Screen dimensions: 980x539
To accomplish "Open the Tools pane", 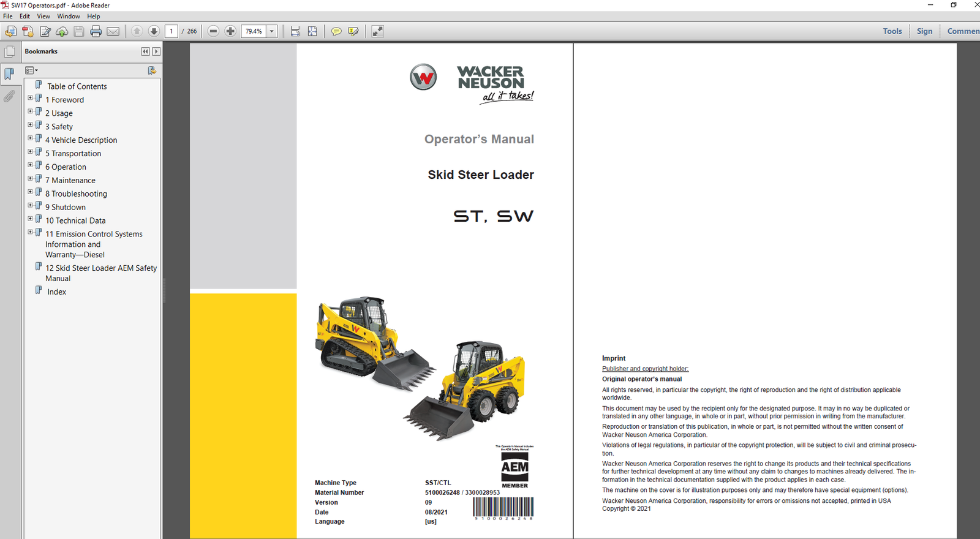I will click(892, 31).
